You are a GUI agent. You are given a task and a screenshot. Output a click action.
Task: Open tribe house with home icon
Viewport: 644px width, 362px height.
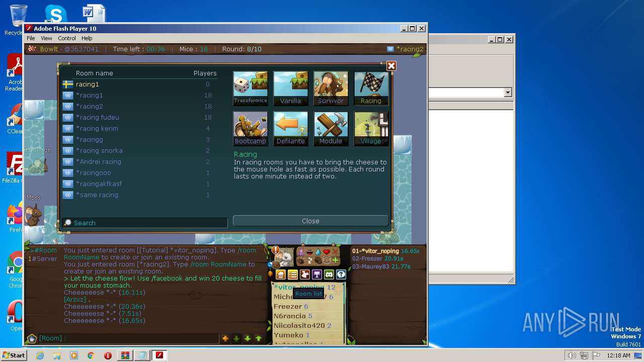(281, 275)
